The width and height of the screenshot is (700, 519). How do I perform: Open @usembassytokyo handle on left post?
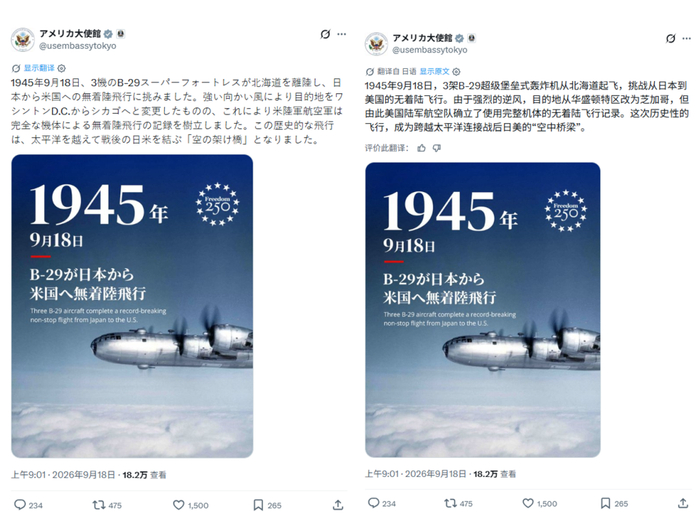78,46
